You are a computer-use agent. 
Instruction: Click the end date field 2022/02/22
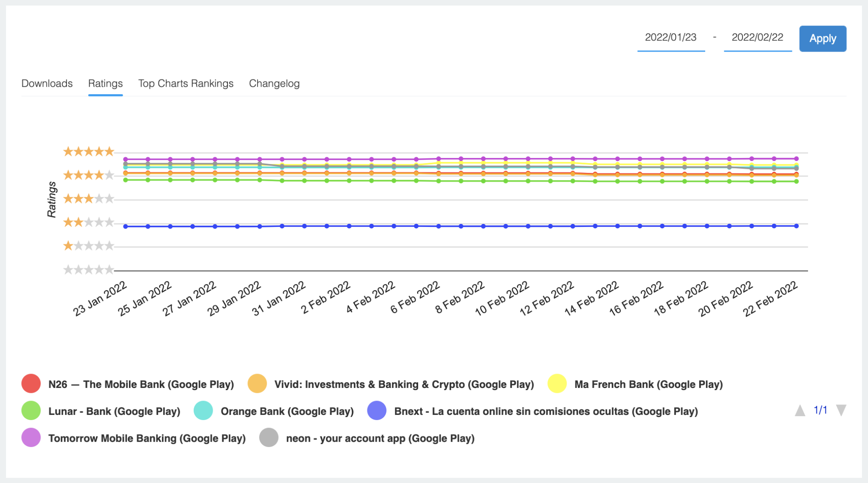(x=757, y=38)
